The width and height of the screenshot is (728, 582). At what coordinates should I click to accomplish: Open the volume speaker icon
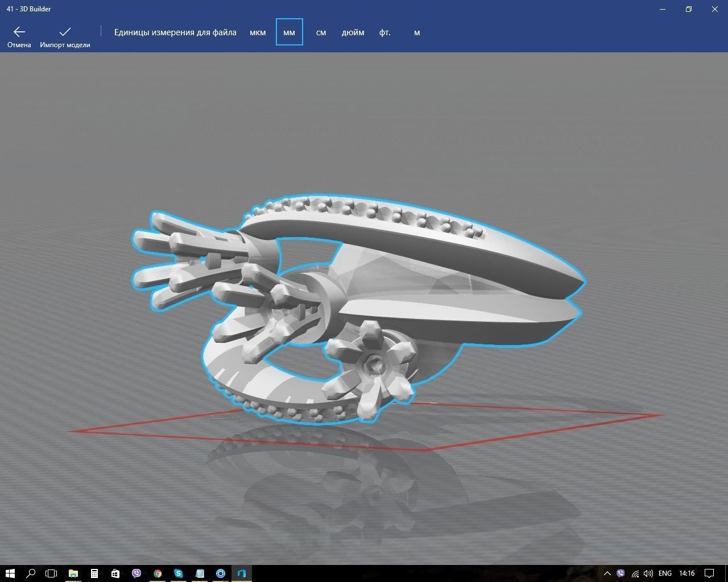tap(648, 573)
